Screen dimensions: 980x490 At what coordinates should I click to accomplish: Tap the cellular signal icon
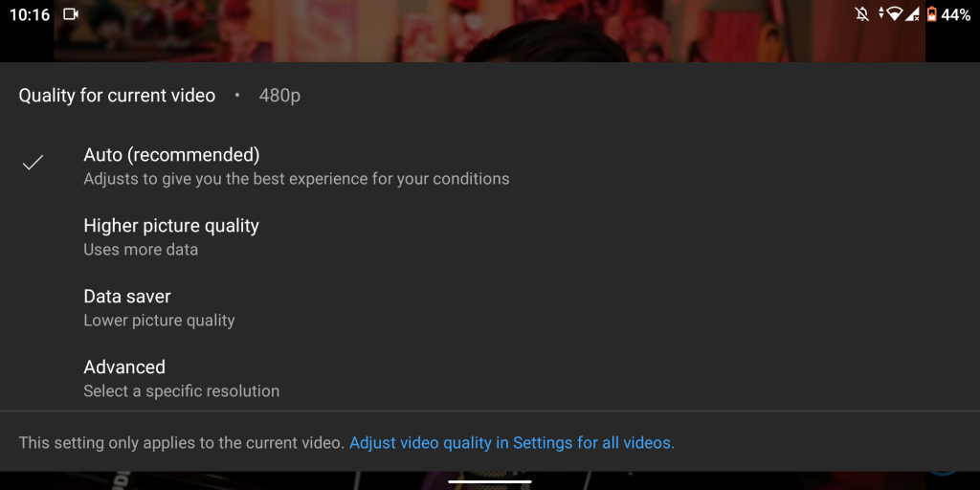(912, 14)
